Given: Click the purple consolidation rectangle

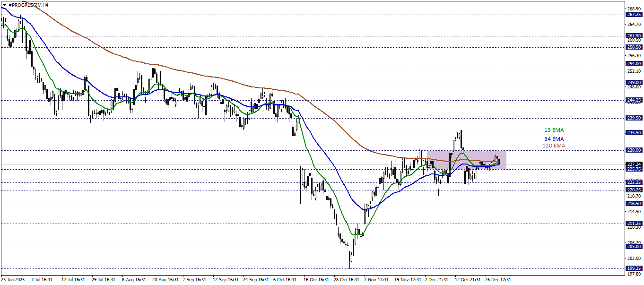Looking at the screenshot, I should (x=466, y=159).
